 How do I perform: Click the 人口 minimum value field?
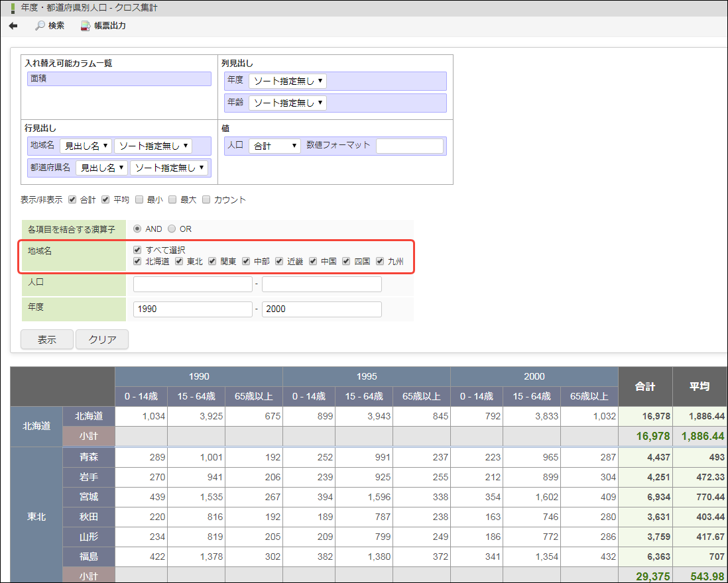pos(192,284)
